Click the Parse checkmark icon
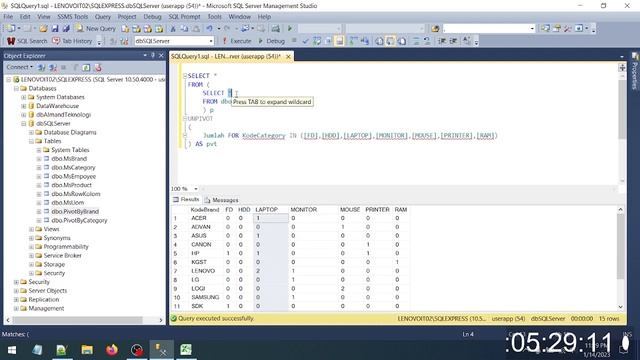The width and height of the screenshot is (640, 360). [306, 41]
